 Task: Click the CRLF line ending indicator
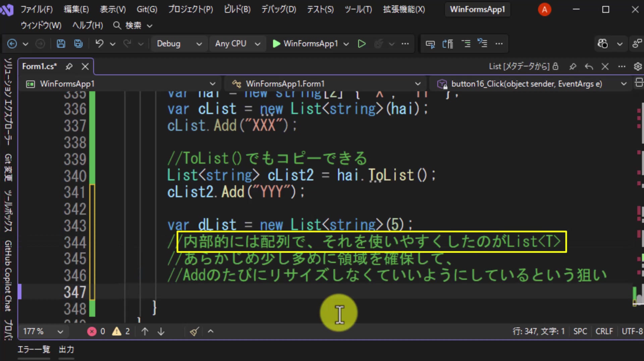pos(604,331)
